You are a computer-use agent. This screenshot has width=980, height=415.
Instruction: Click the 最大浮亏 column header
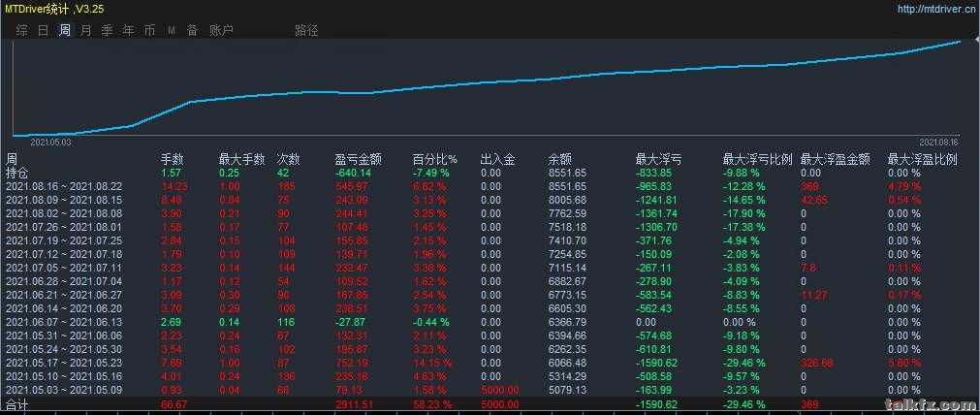click(659, 159)
